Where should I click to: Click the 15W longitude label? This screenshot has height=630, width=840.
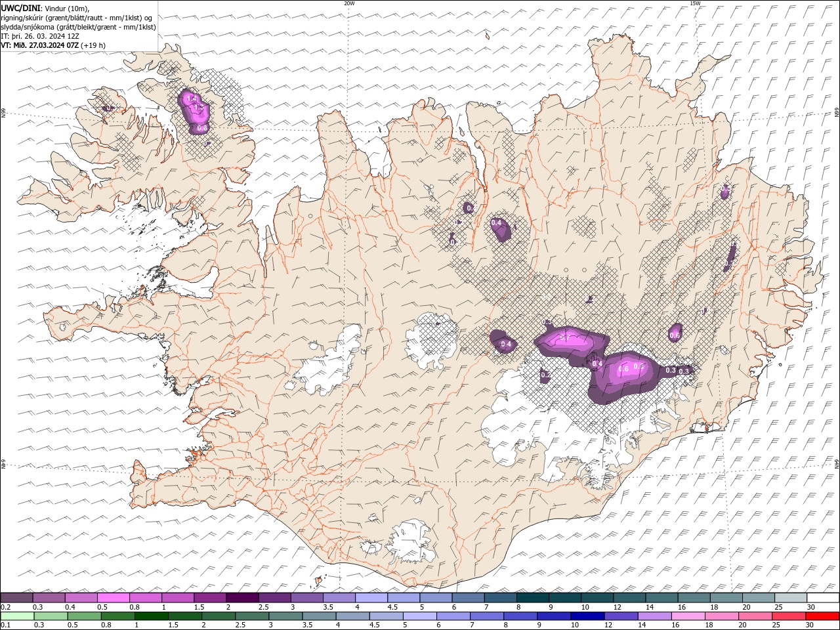pyautogui.click(x=694, y=3)
